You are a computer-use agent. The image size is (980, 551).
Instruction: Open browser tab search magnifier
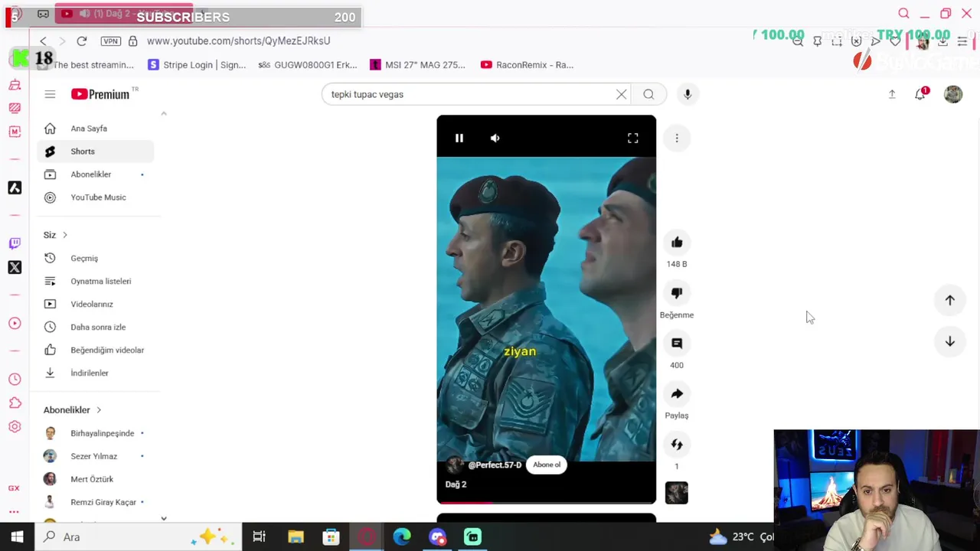[x=903, y=14]
